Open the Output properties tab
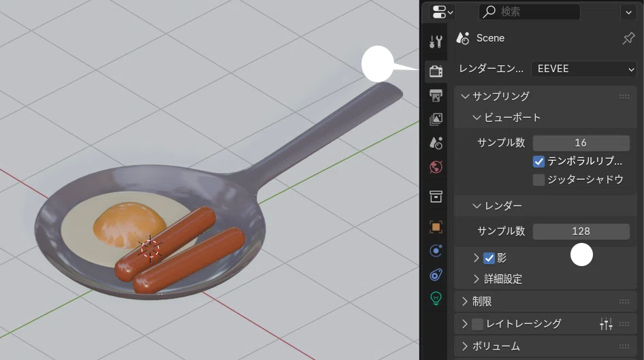 [436, 95]
